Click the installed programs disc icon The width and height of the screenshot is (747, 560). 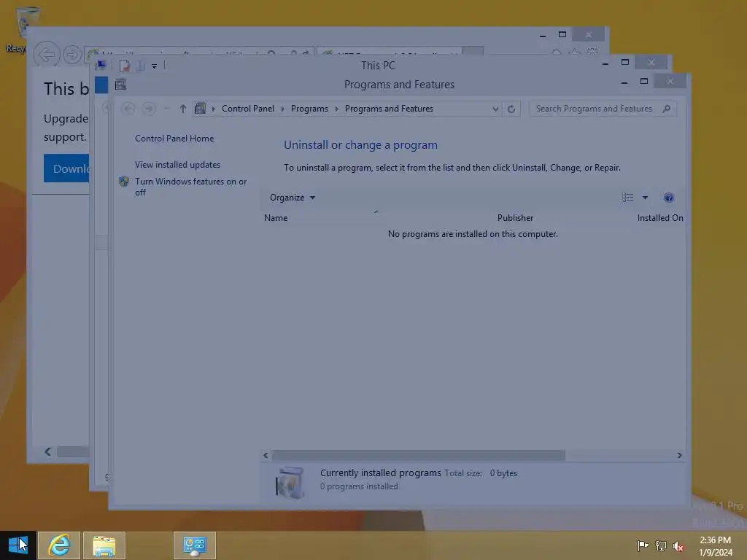tap(290, 483)
